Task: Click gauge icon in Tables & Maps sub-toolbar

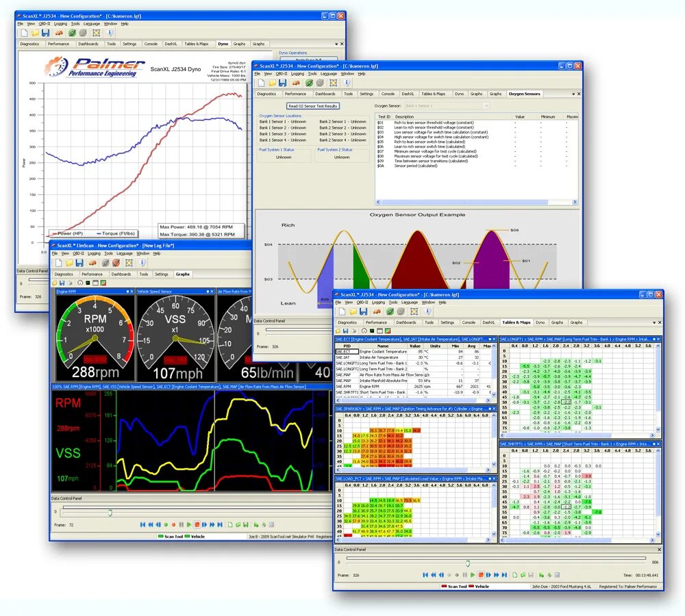Action: click(364, 331)
